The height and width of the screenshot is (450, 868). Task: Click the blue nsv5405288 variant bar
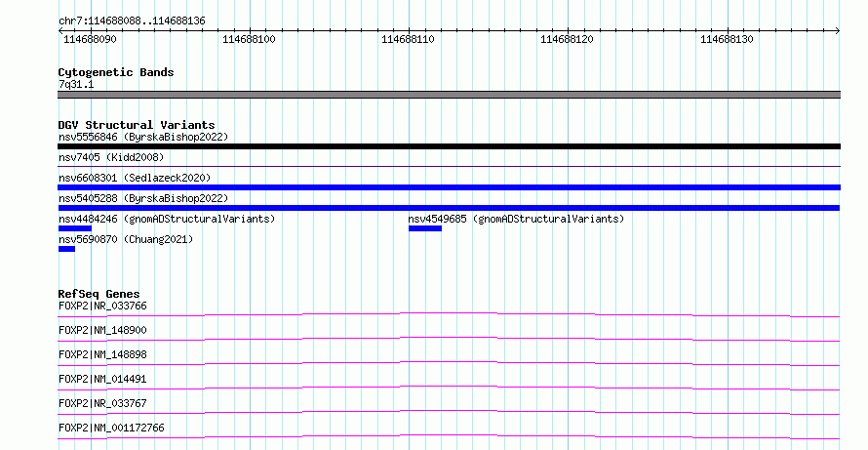point(449,208)
